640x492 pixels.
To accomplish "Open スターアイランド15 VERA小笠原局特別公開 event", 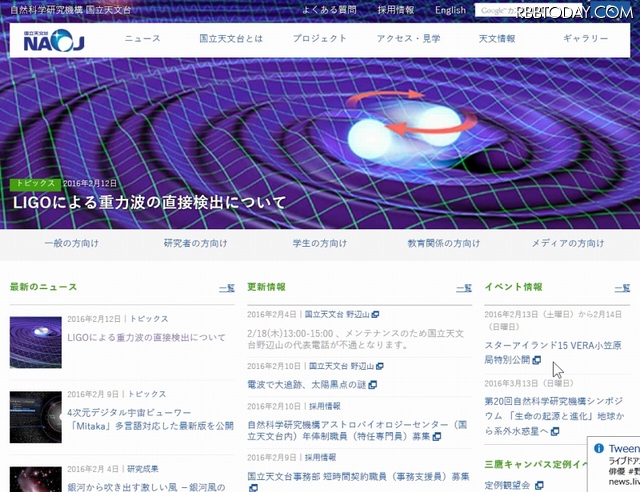I will pos(553,352).
